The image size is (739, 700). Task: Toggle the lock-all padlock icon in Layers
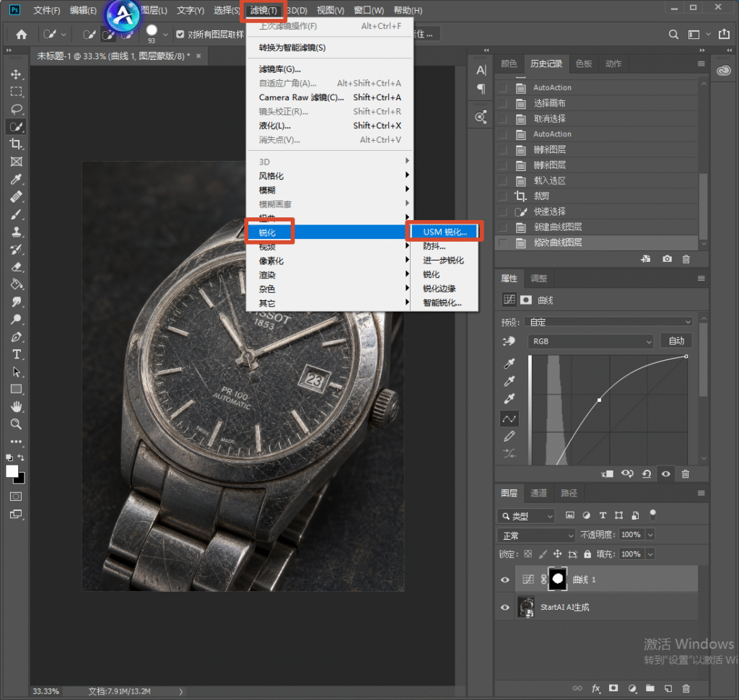(587, 554)
